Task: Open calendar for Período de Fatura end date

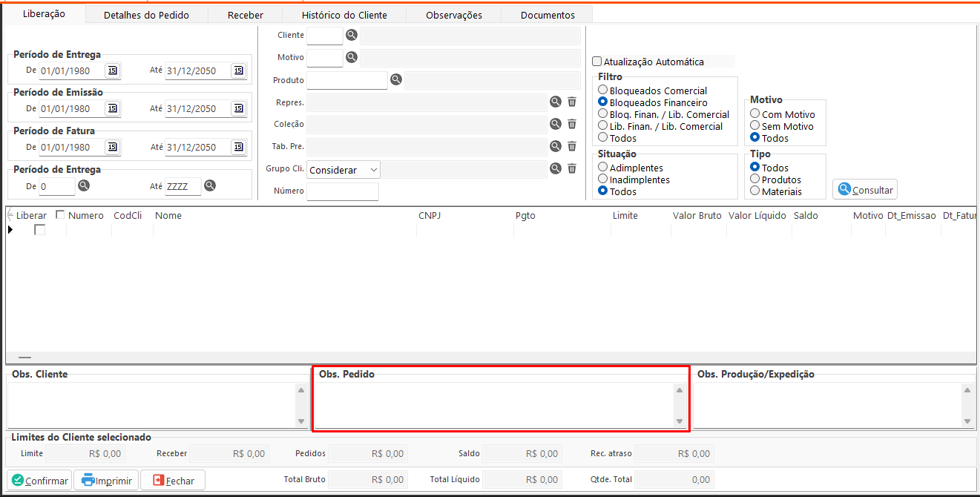Action: tap(237, 147)
